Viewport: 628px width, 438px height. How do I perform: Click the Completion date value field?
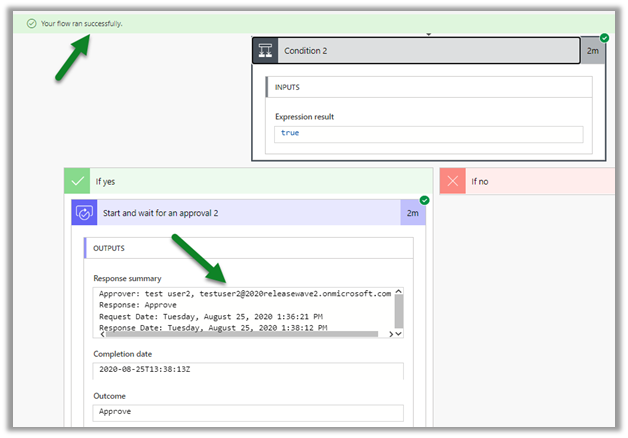247,370
